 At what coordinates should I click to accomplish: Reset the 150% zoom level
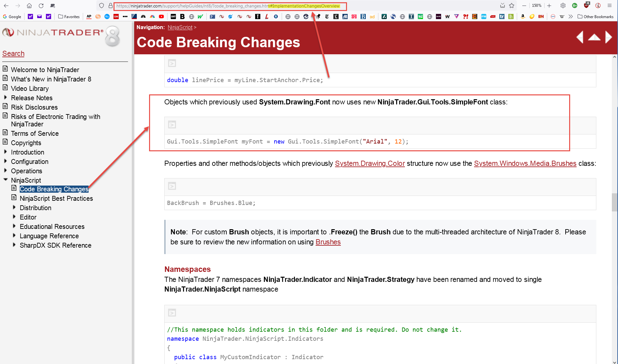point(537,6)
